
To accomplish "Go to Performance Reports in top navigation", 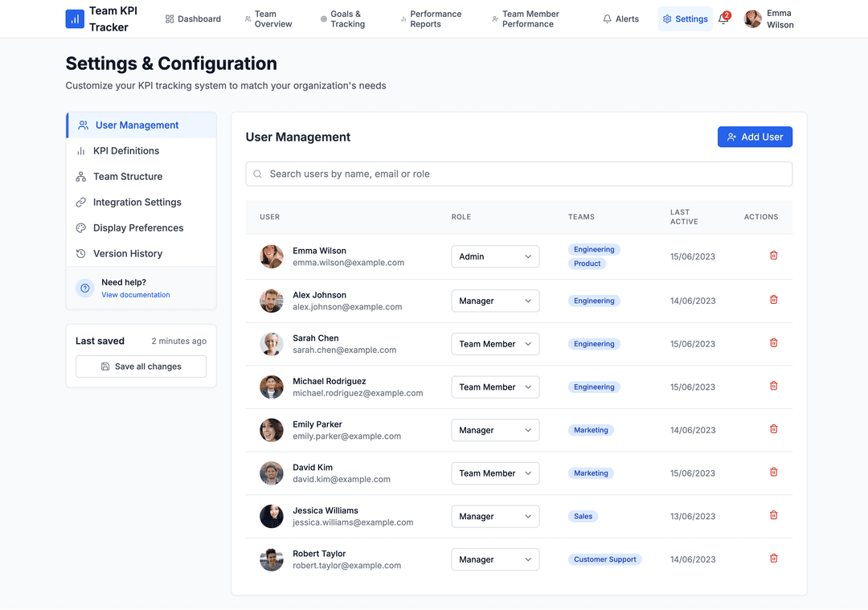I will pos(432,19).
